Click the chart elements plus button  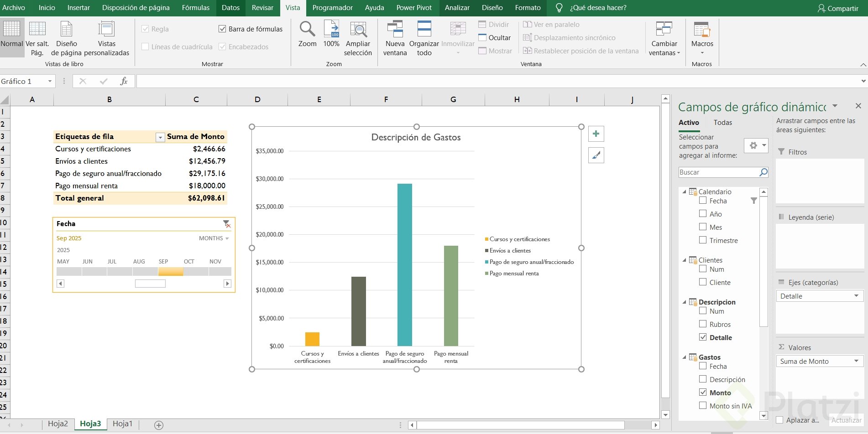tap(596, 134)
